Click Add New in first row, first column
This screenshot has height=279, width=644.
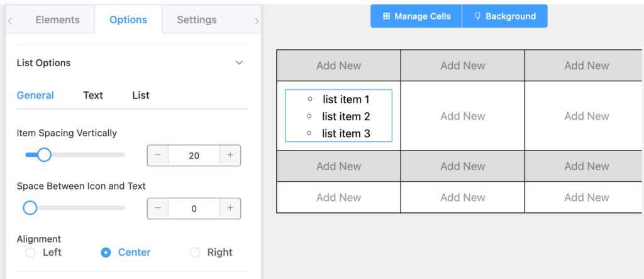click(338, 65)
